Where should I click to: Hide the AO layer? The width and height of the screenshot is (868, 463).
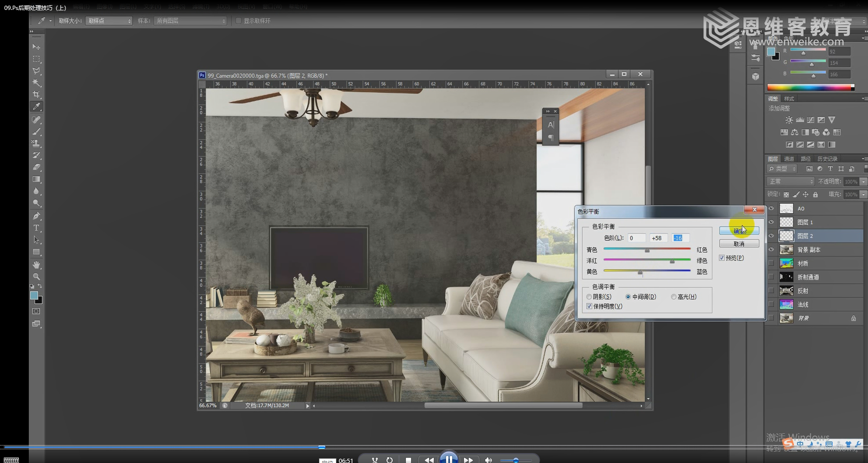click(772, 208)
